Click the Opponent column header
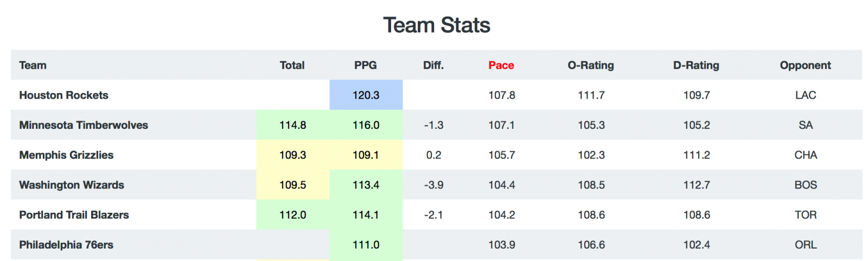 (805, 66)
